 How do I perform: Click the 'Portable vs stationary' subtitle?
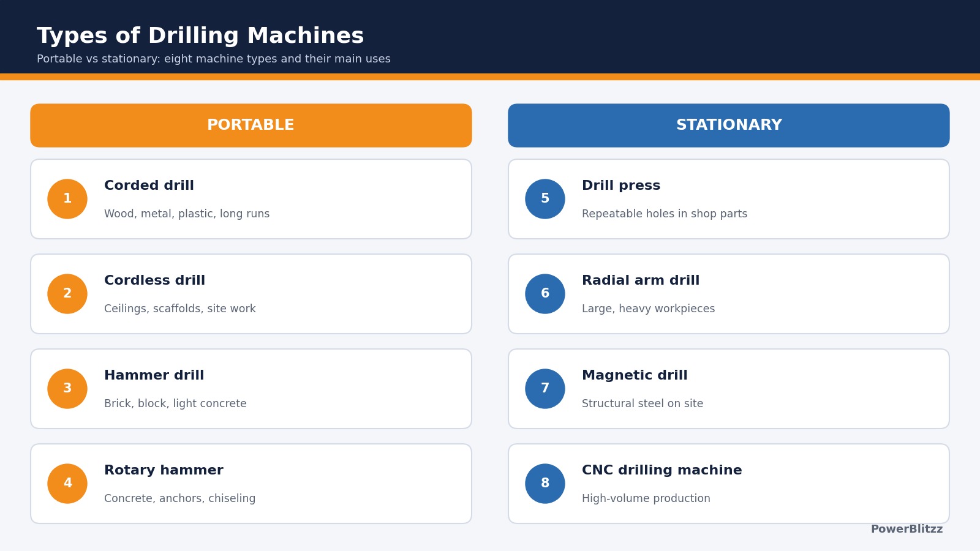coord(214,59)
